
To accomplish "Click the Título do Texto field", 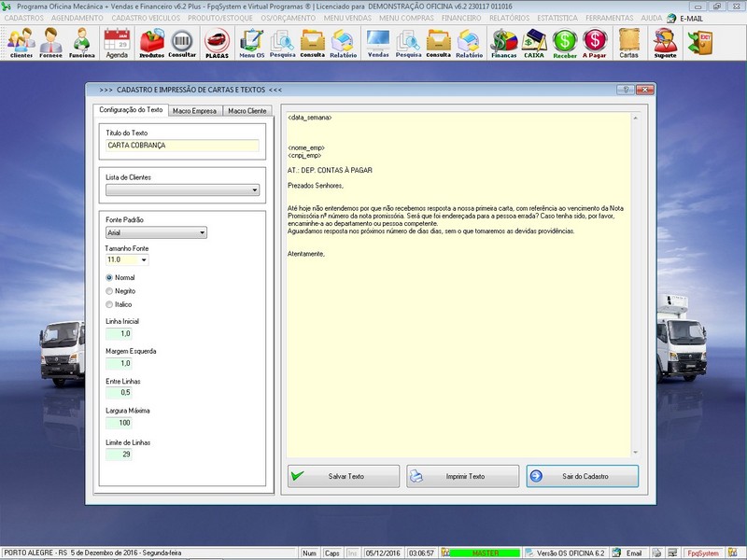I will coord(182,146).
